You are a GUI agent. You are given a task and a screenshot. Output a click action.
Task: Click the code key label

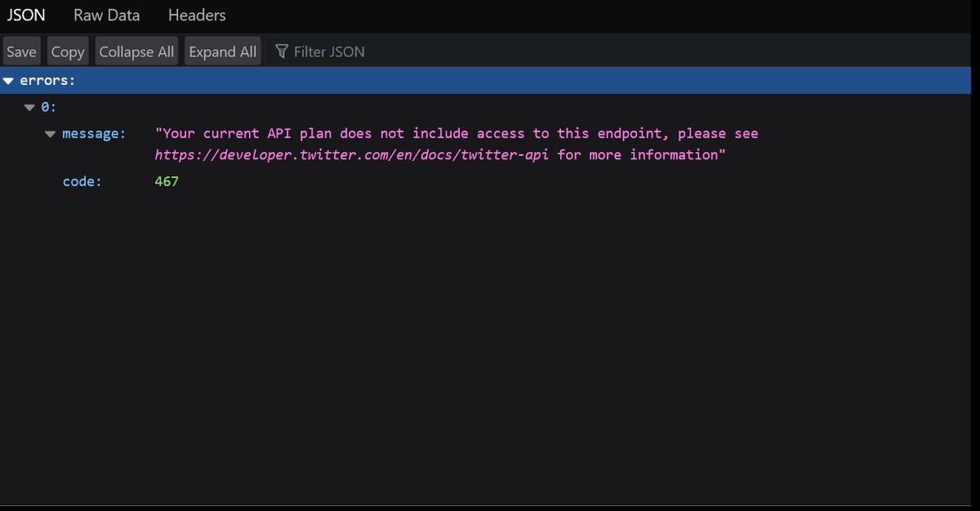pyautogui.click(x=82, y=181)
